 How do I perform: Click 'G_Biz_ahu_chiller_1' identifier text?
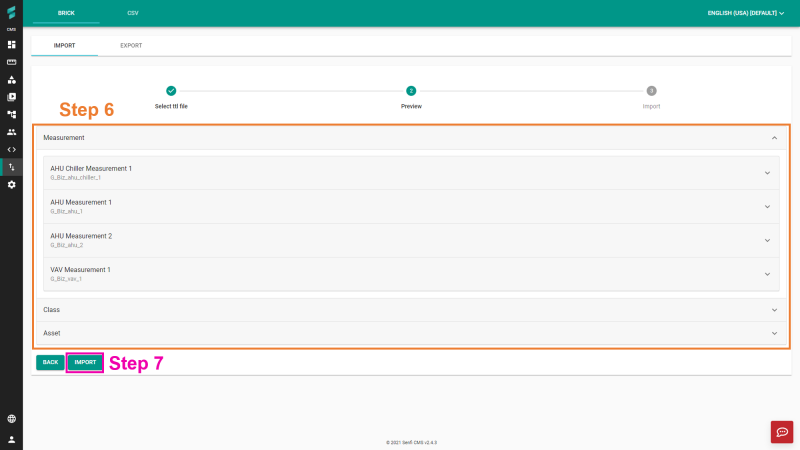(x=76, y=178)
